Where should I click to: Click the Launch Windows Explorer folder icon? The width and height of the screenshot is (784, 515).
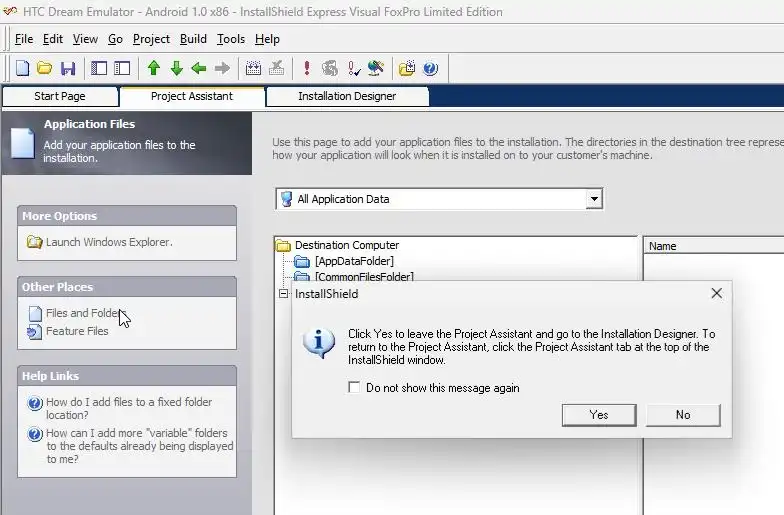coord(34,242)
